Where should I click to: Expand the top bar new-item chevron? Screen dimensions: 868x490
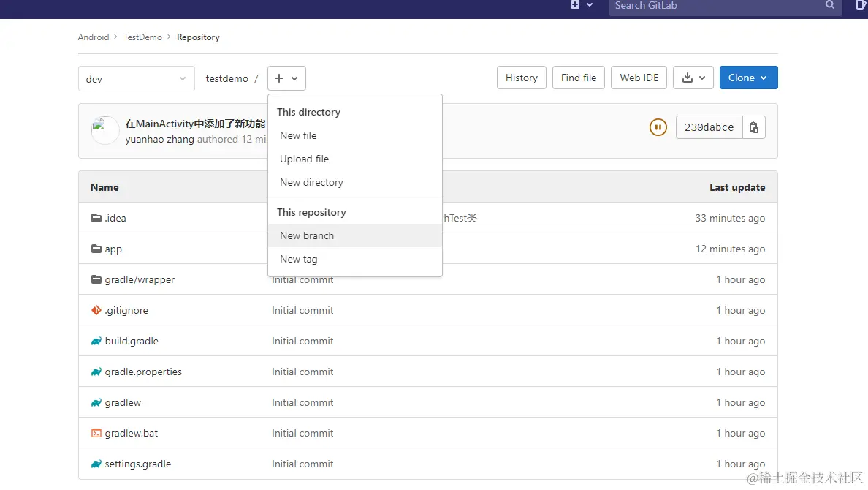[x=590, y=5]
